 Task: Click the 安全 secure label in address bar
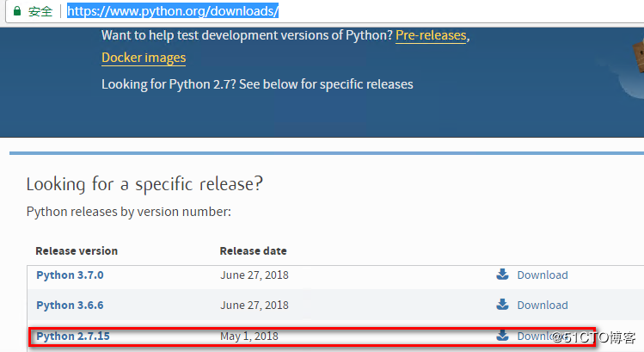tap(40, 11)
